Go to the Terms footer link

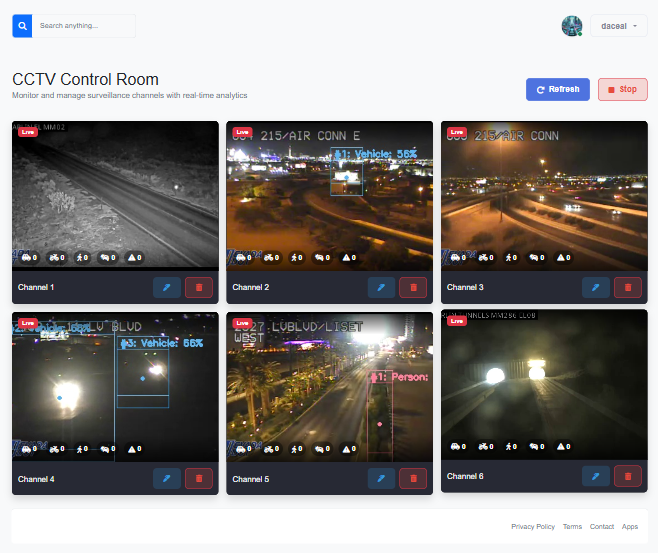(572, 526)
